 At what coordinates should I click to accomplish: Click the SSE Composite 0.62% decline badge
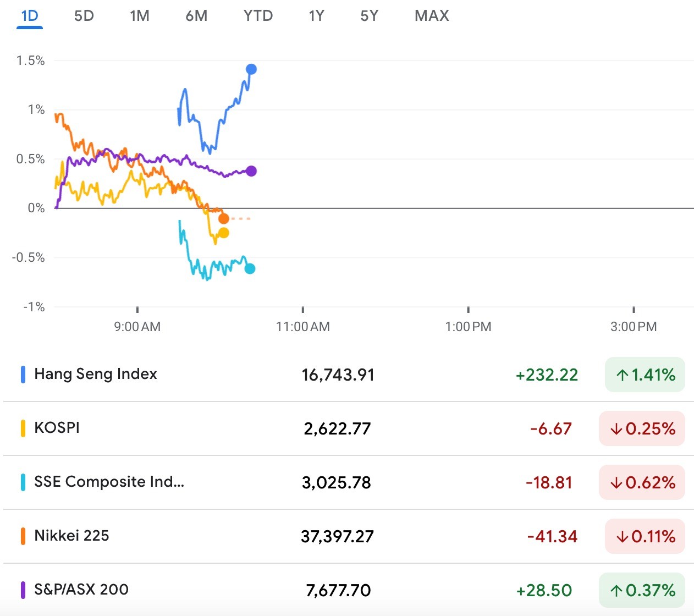tap(642, 482)
